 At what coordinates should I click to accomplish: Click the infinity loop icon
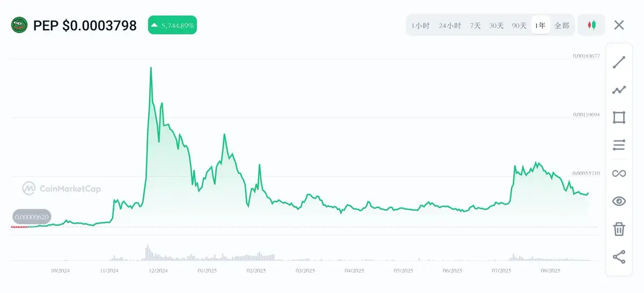[619, 173]
